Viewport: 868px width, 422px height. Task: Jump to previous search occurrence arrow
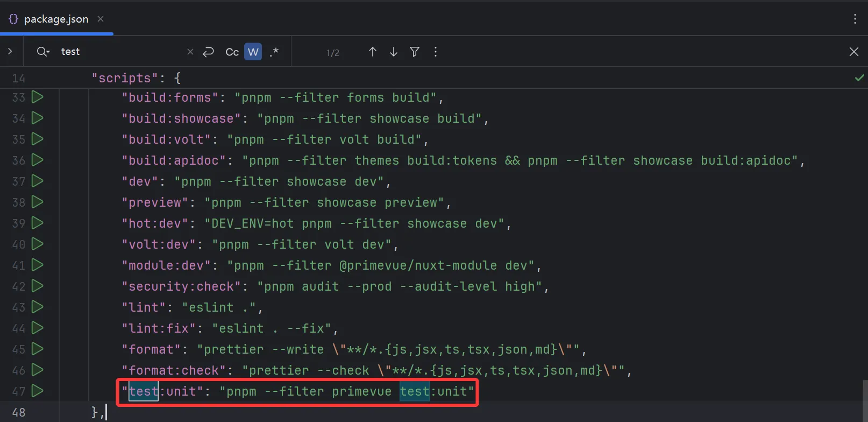tap(373, 52)
